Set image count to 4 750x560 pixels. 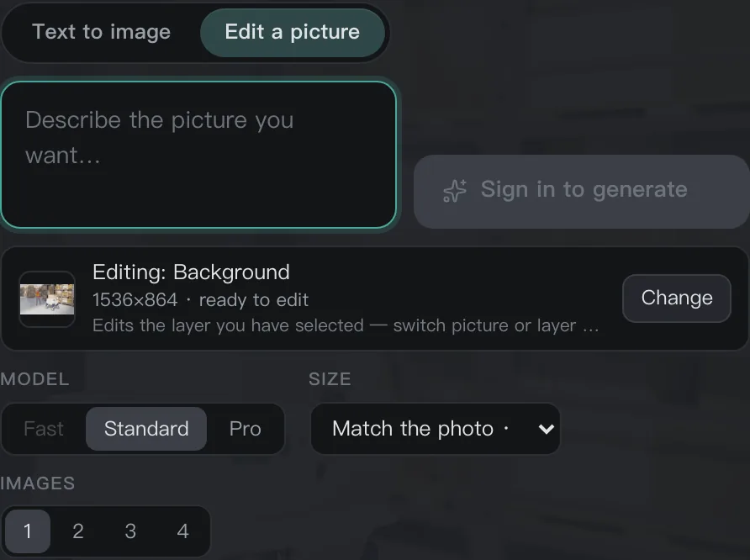point(182,531)
